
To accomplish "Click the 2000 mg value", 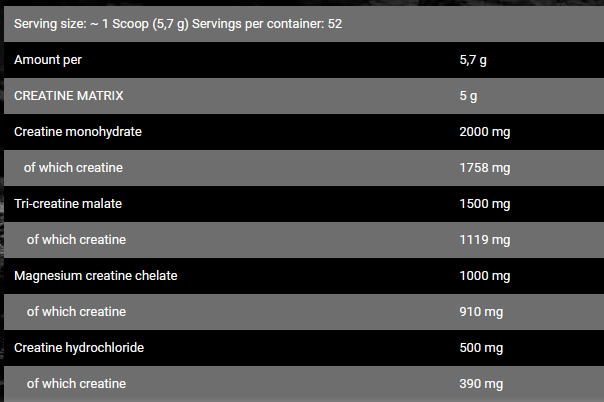I will pyautogui.click(x=484, y=132).
